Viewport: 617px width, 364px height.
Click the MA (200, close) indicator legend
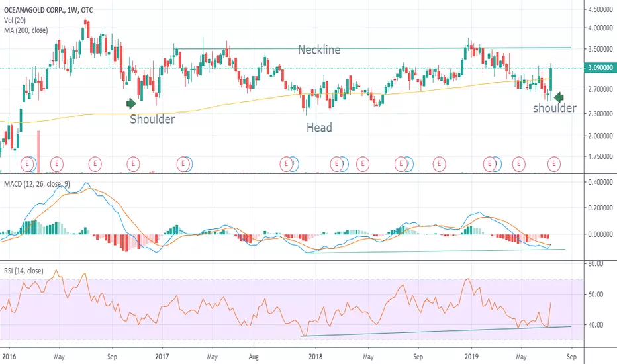point(26,30)
